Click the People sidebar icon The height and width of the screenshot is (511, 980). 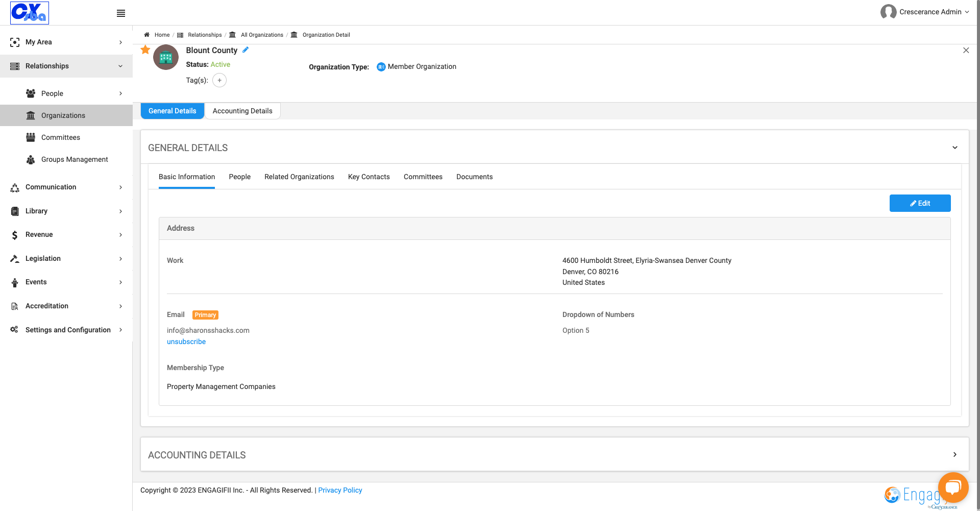click(31, 93)
